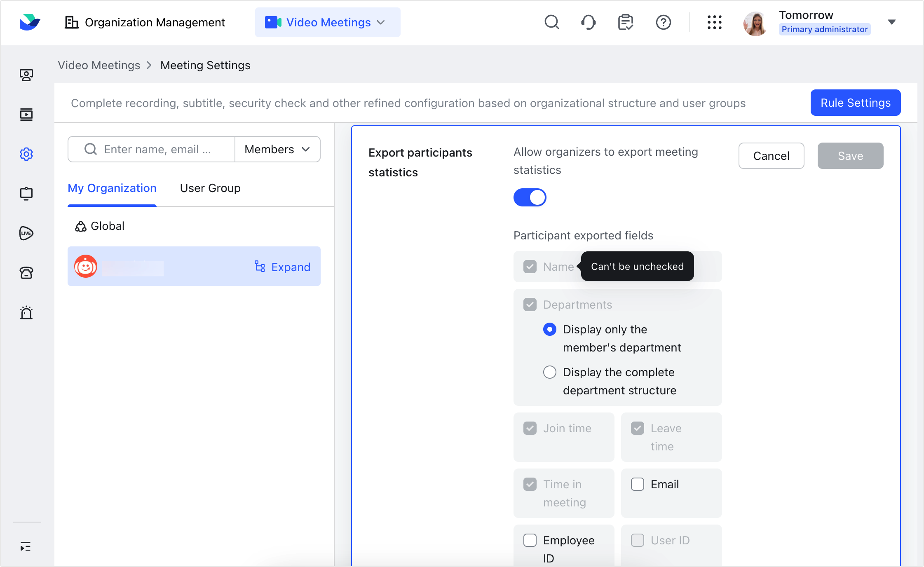The height and width of the screenshot is (567, 924).
Task: Open the nine-dot app launcher grid
Action: [x=714, y=22]
